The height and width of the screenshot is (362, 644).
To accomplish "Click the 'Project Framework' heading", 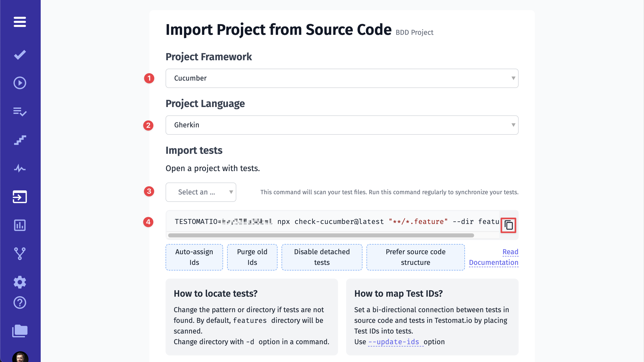I will (209, 57).
